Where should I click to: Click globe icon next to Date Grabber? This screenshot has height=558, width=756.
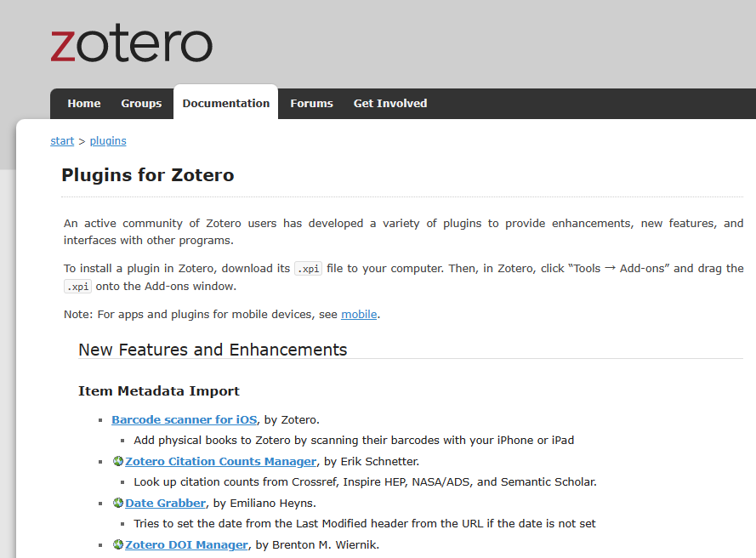[118, 503]
